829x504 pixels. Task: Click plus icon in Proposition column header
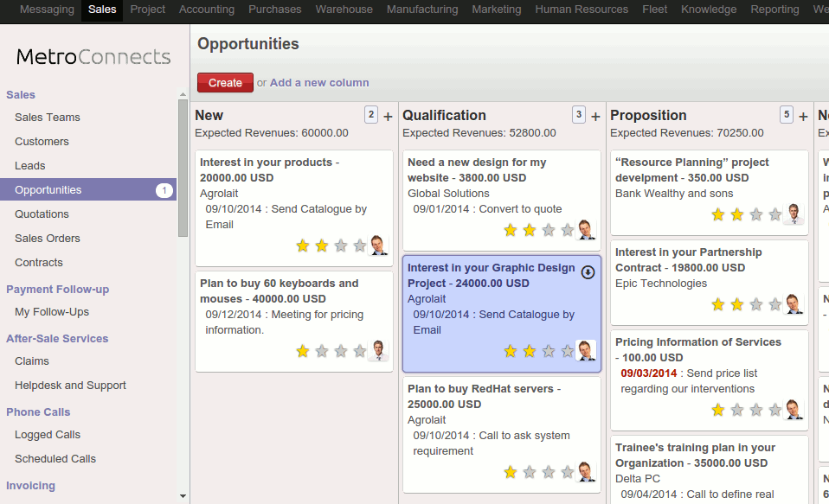coord(803,116)
